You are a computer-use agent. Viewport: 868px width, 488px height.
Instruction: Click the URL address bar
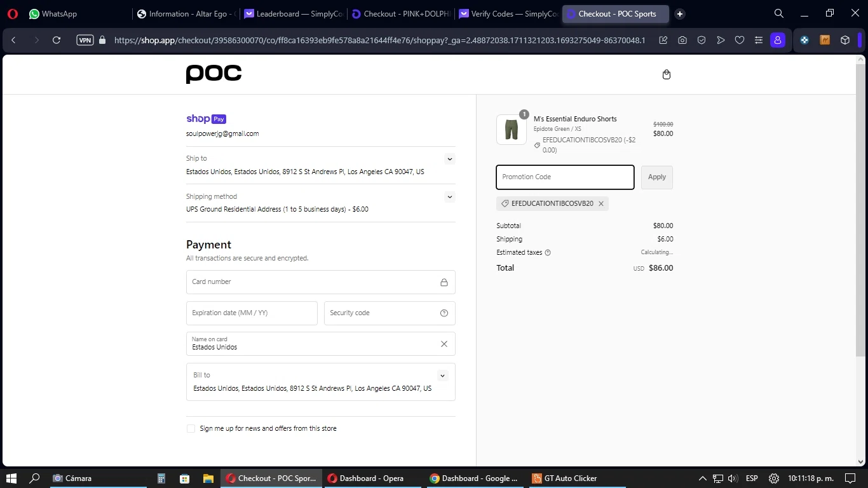click(x=379, y=40)
